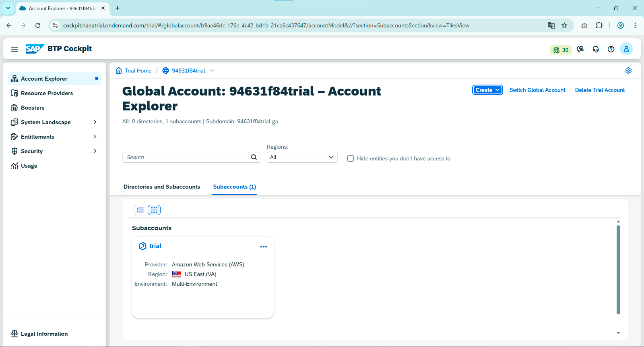644x347 pixels.
Task: Open the user profile avatar in header
Action: coord(626,49)
